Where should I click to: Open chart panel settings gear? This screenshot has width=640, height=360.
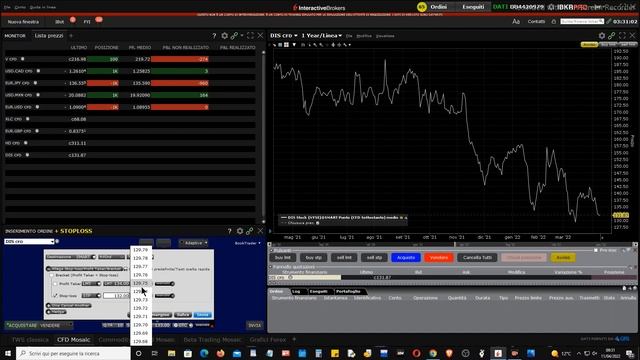point(602,36)
